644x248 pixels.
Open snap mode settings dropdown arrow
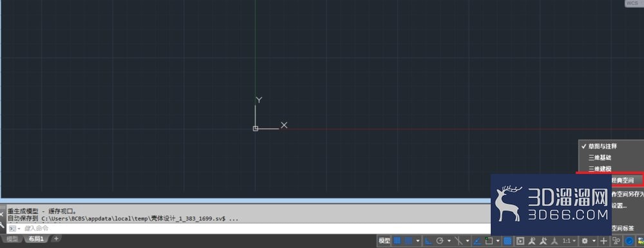pos(418,241)
